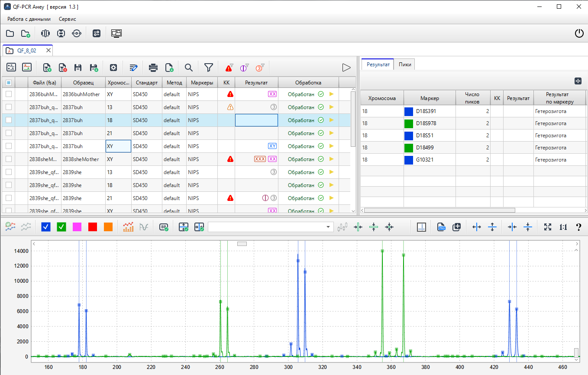Click the printer icon in sample toolbar
588x375 pixels.
click(x=153, y=68)
